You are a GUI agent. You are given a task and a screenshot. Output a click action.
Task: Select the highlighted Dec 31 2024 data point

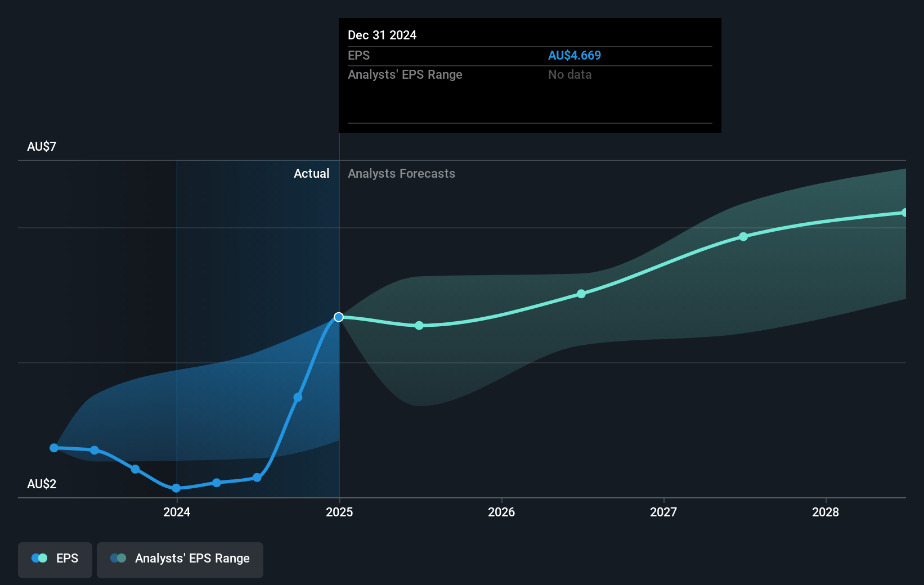click(339, 317)
